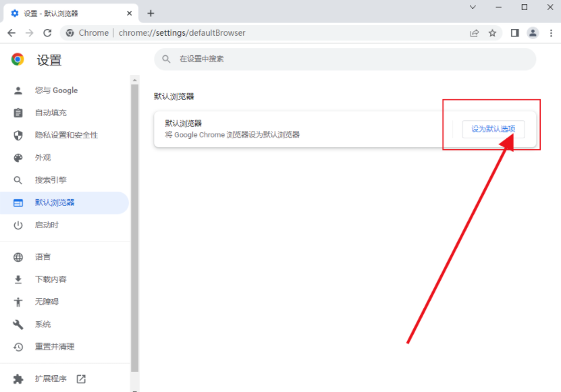561x392 pixels.
Task: Click the Chrome logo next to 设置
Action: pos(18,59)
